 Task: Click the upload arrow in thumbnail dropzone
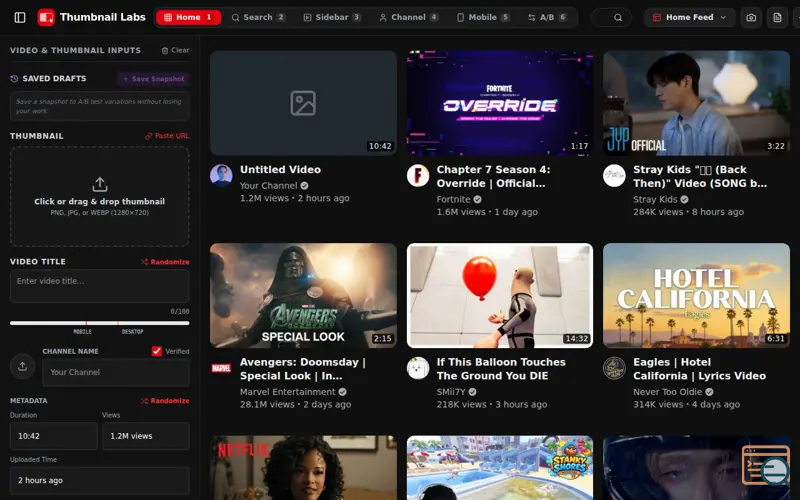click(99, 184)
